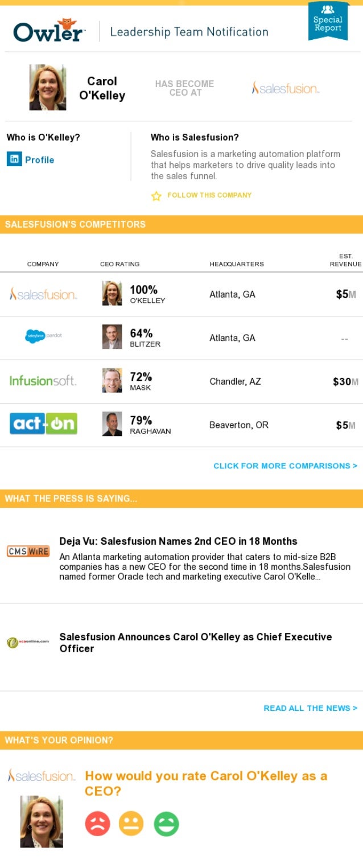Click the Follow This Company link text

[209, 195]
